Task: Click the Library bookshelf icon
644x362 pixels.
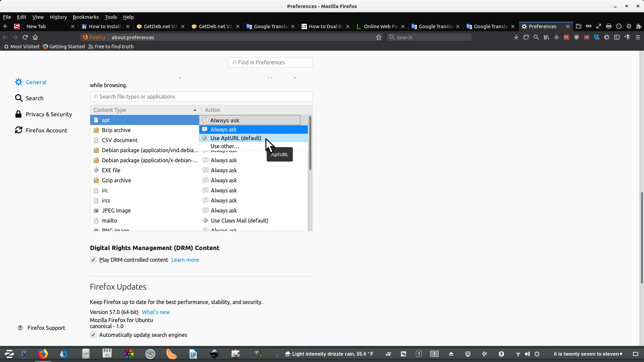Action: point(546,37)
